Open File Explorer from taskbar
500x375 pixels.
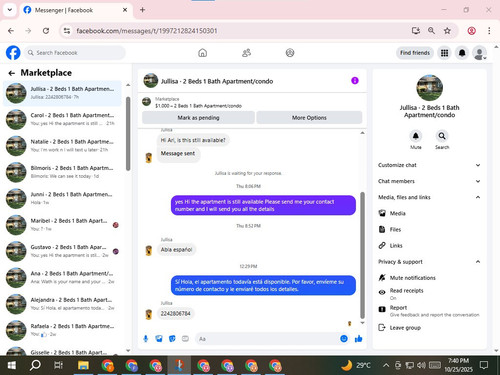[x=83, y=365]
